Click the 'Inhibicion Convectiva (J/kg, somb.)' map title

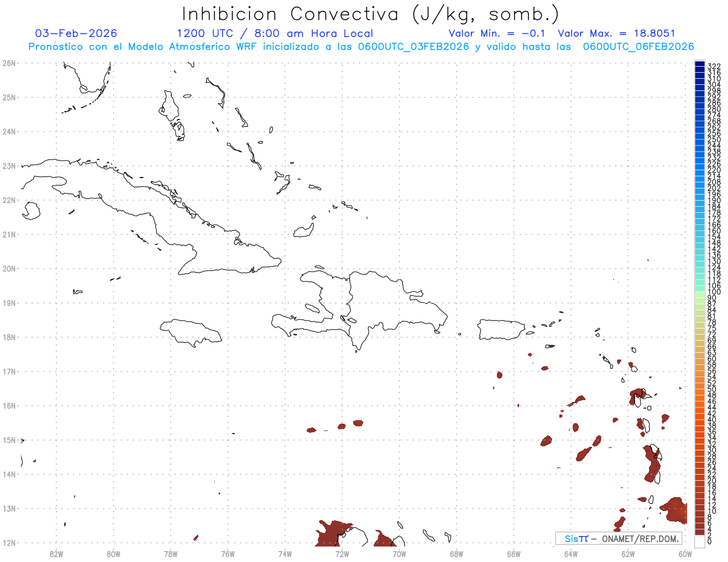pyautogui.click(x=371, y=14)
